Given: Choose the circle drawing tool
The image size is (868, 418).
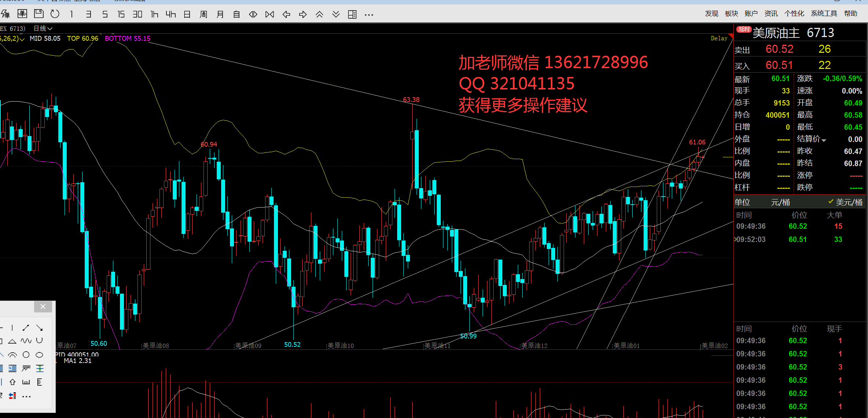Looking at the screenshot, I should tap(26, 355).
